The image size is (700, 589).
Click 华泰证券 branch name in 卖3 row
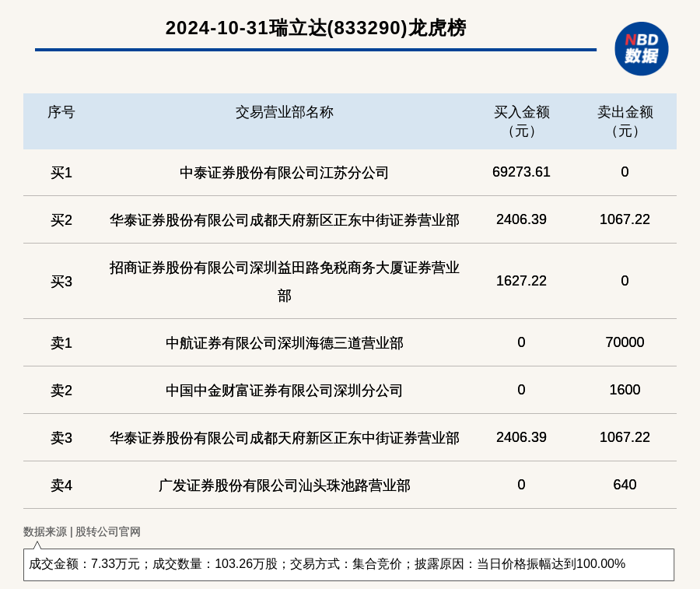[285, 437]
